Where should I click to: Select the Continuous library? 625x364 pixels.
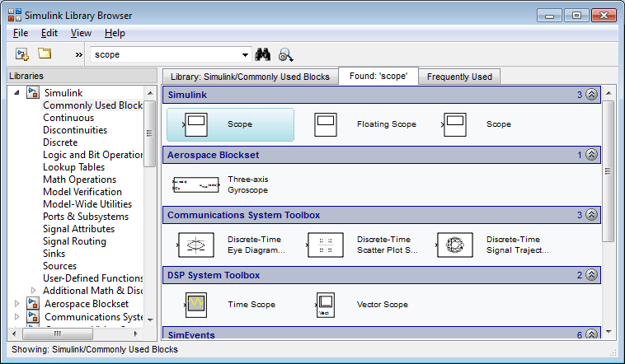point(68,118)
